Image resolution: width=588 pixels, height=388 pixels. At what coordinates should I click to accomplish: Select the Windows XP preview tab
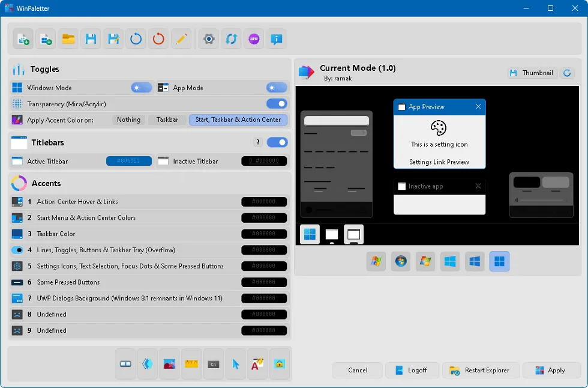click(x=376, y=261)
